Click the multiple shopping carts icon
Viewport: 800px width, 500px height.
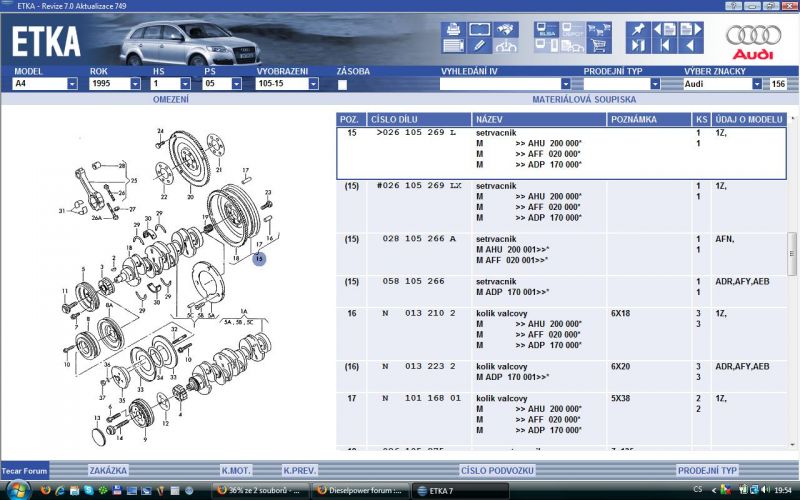[599, 29]
